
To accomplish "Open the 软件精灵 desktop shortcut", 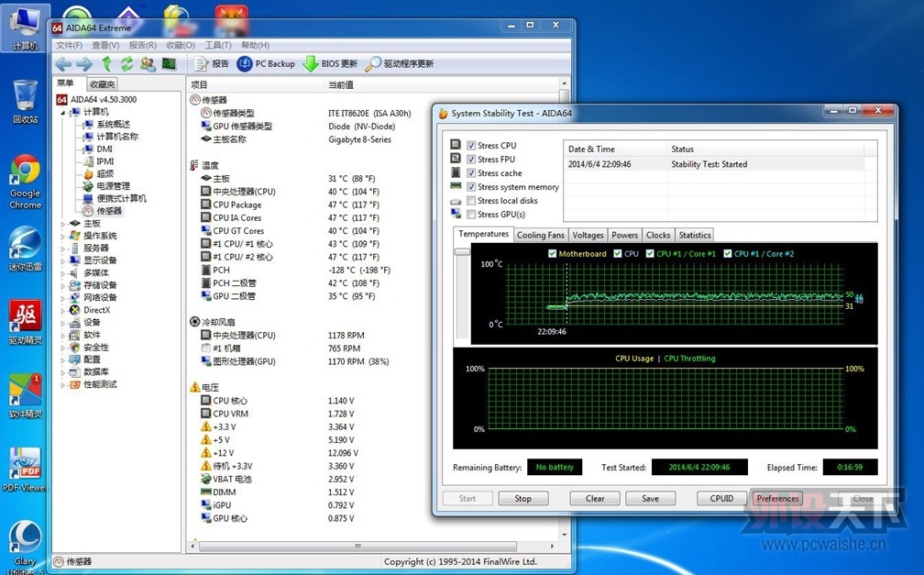I will 26,396.
